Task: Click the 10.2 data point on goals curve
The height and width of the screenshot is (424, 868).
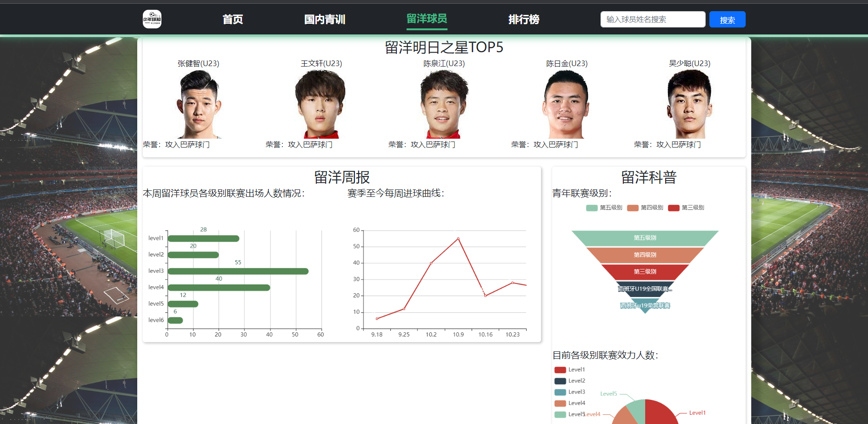Action: tap(431, 263)
